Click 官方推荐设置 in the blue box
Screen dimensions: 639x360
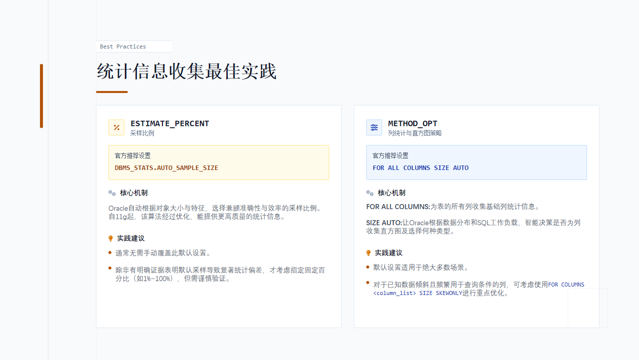point(390,156)
